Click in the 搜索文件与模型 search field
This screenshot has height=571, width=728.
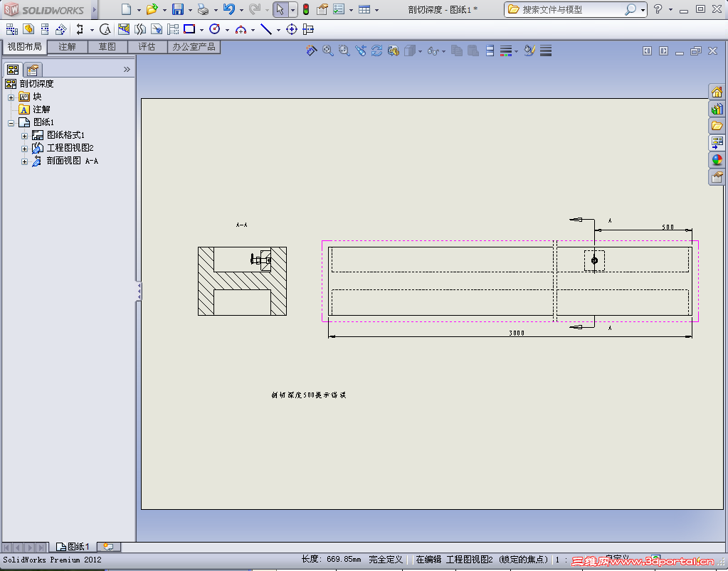tap(571, 9)
